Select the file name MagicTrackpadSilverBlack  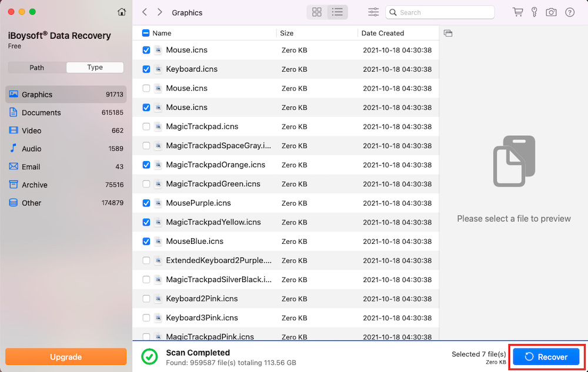click(219, 280)
